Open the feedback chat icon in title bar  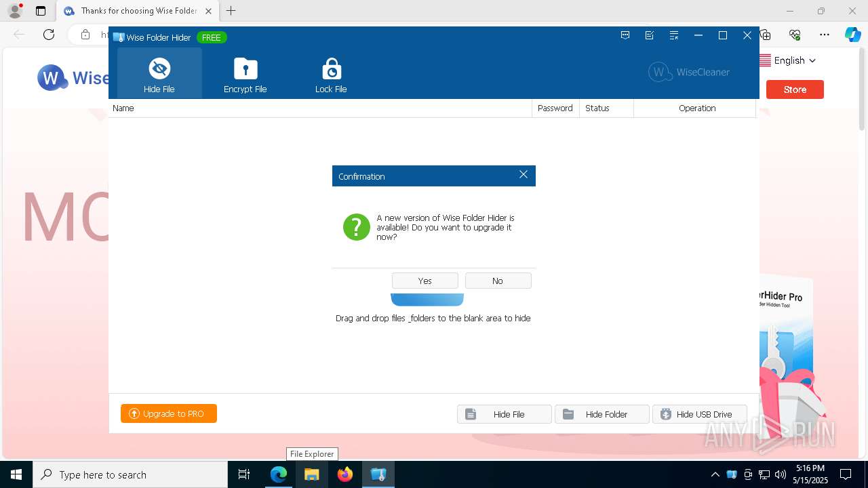625,36
